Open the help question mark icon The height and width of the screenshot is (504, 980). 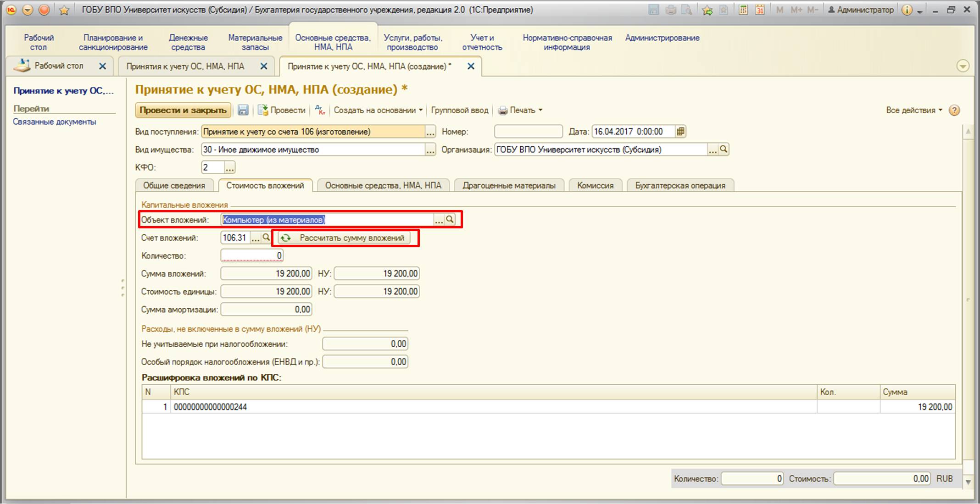click(x=954, y=111)
